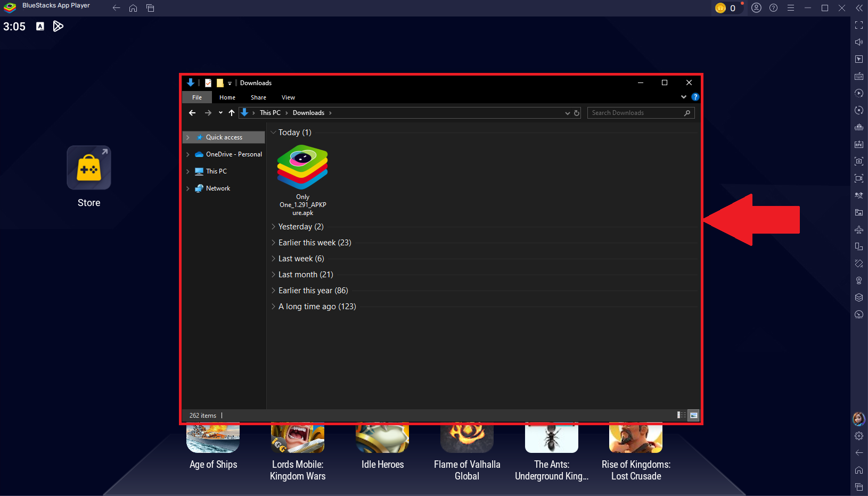The height and width of the screenshot is (496, 868).
Task: Open the address bar history dropdown
Action: (567, 113)
